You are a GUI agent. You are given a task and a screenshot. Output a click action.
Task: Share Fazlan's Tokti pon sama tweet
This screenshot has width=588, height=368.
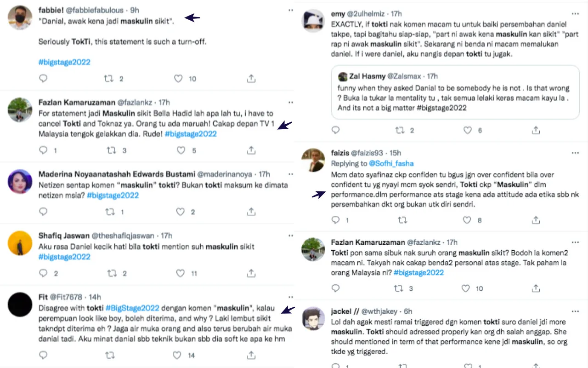pos(536,288)
